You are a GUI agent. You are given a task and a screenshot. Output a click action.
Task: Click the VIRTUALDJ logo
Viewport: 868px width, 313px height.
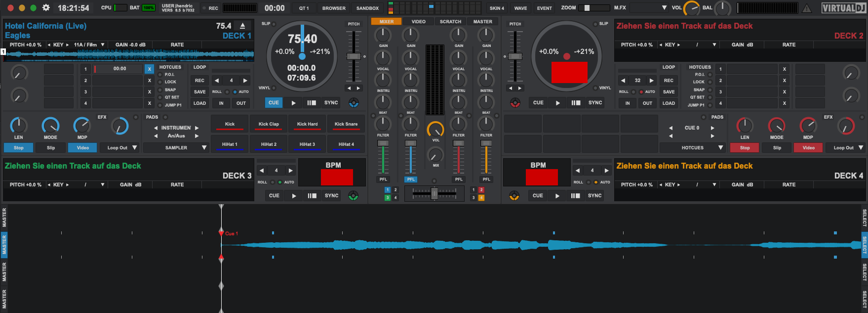843,8
